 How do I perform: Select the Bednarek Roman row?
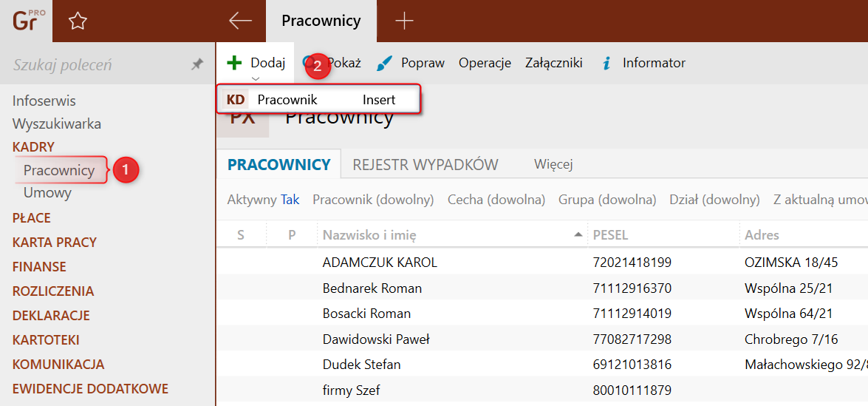(542, 288)
